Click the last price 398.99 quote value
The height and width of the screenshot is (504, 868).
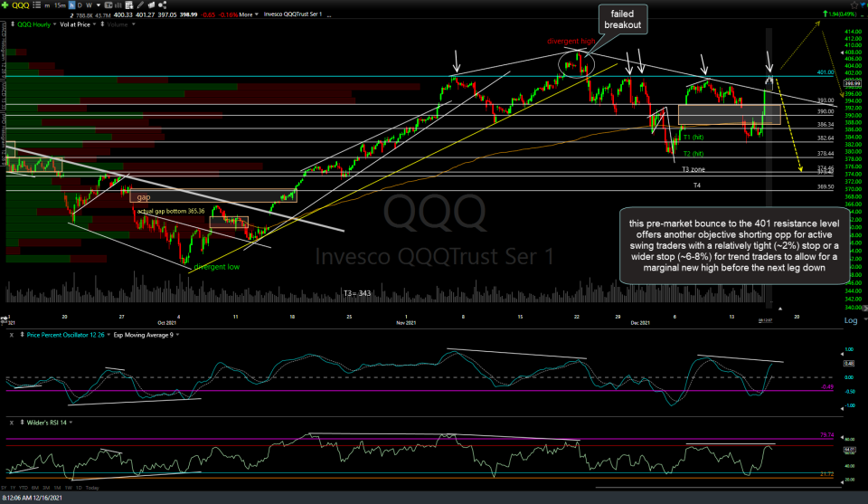pyautogui.click(x=188, y=14)
